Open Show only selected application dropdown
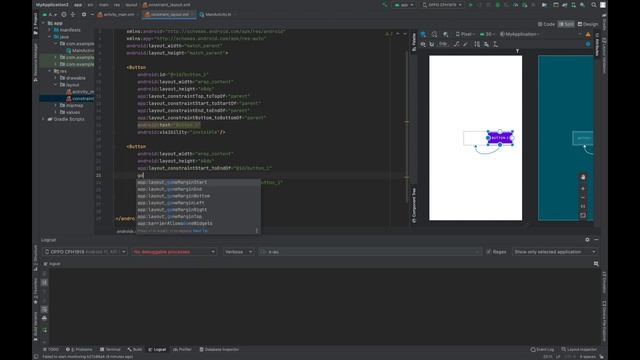The height and width of the screenshot is (360, 640). click(554, 252)
